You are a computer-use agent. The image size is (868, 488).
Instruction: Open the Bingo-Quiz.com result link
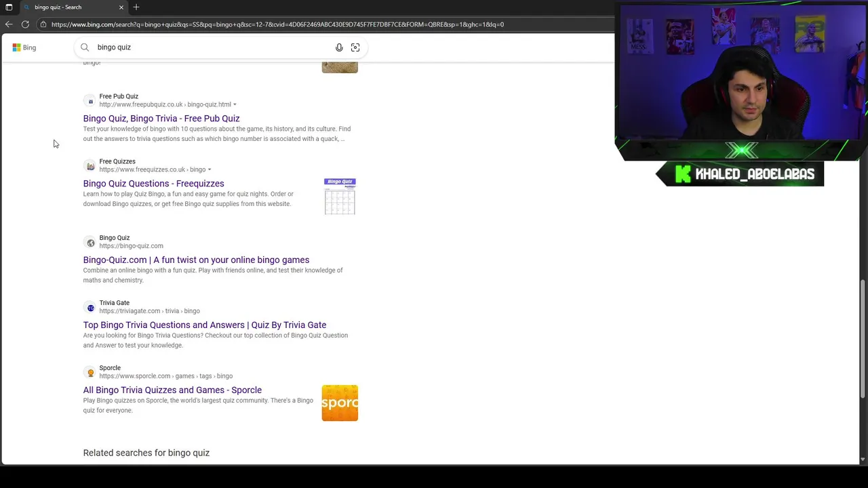tap(196, 260)
